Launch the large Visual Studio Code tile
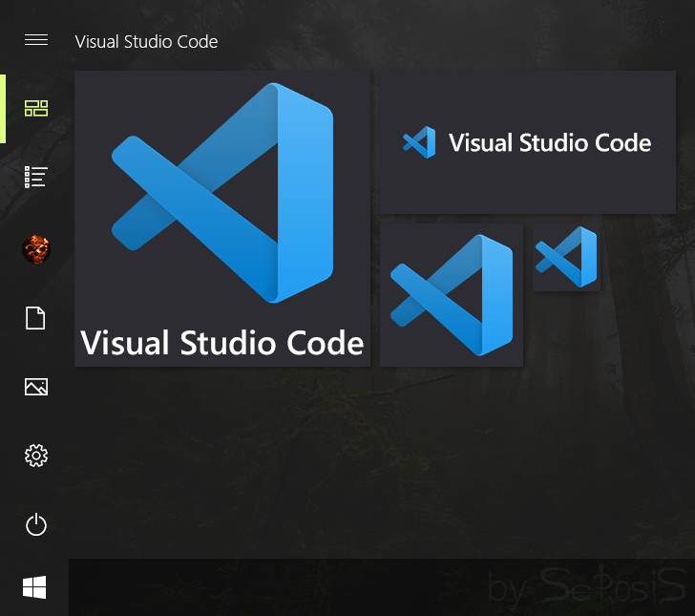This screenshot has height=616, width=695. tap(222, 219)
